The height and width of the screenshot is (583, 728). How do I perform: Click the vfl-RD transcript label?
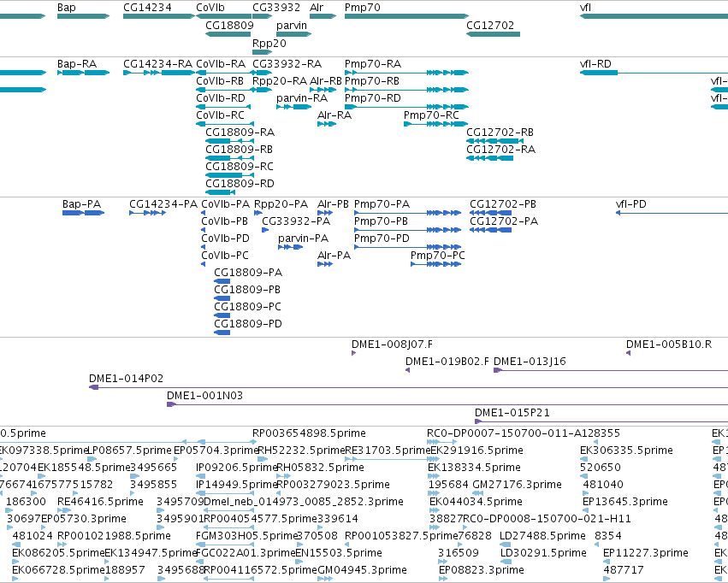click(x=595, y=63)
